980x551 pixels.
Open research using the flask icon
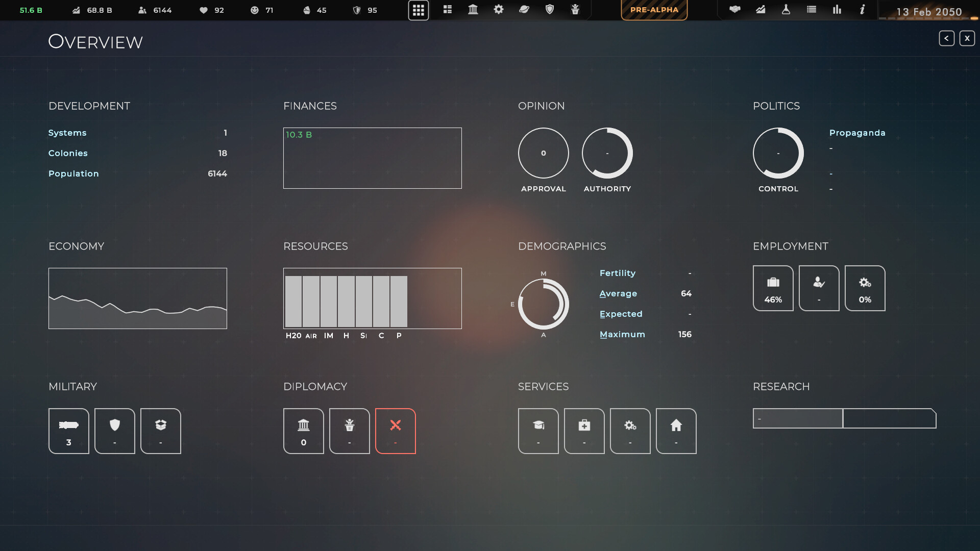click(786, 10)
